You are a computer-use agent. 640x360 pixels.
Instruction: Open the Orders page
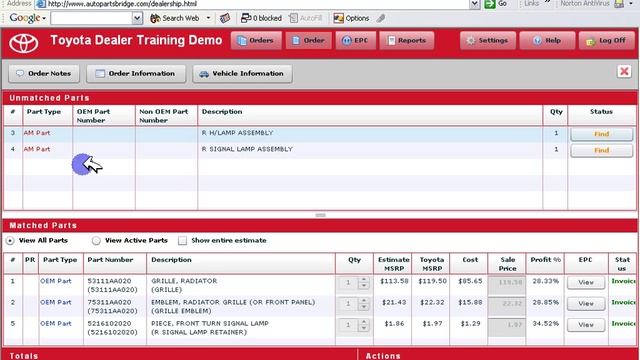(x=256, y=40)
